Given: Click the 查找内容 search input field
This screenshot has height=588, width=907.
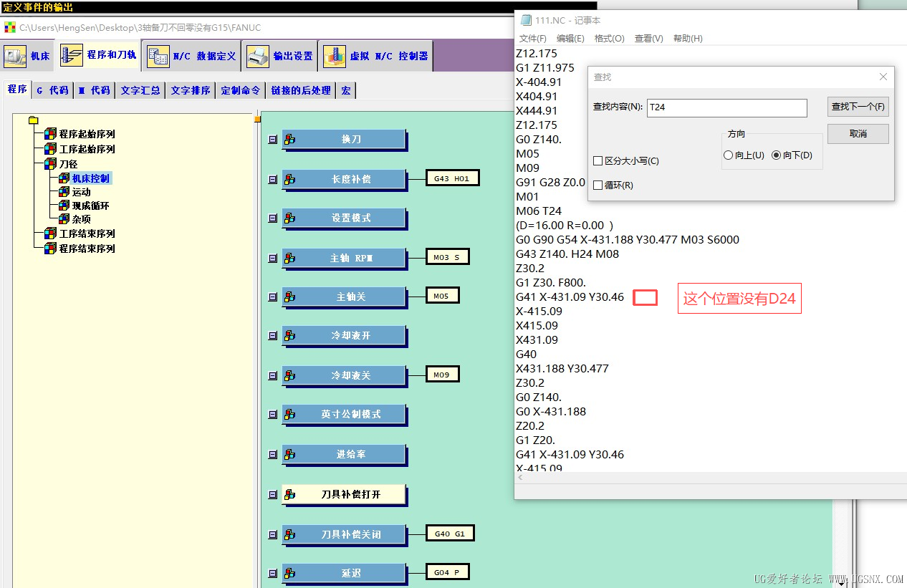Looking at the screenshot, I should 726,107.
